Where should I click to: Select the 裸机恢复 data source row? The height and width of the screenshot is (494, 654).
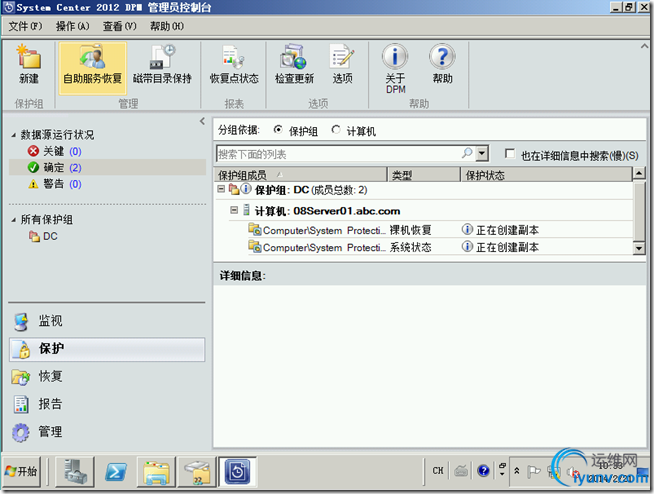click(440, 230)
